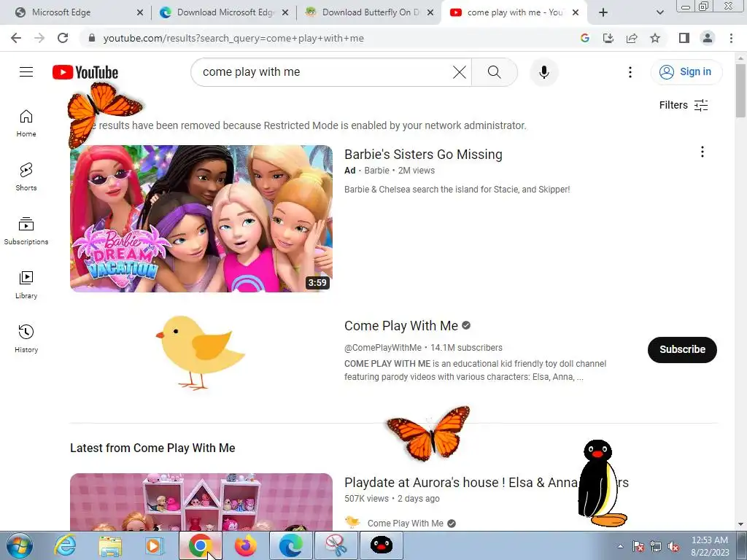
Task: Click the page vertical scrollbar thumb
Action: [x=740, y=90]
